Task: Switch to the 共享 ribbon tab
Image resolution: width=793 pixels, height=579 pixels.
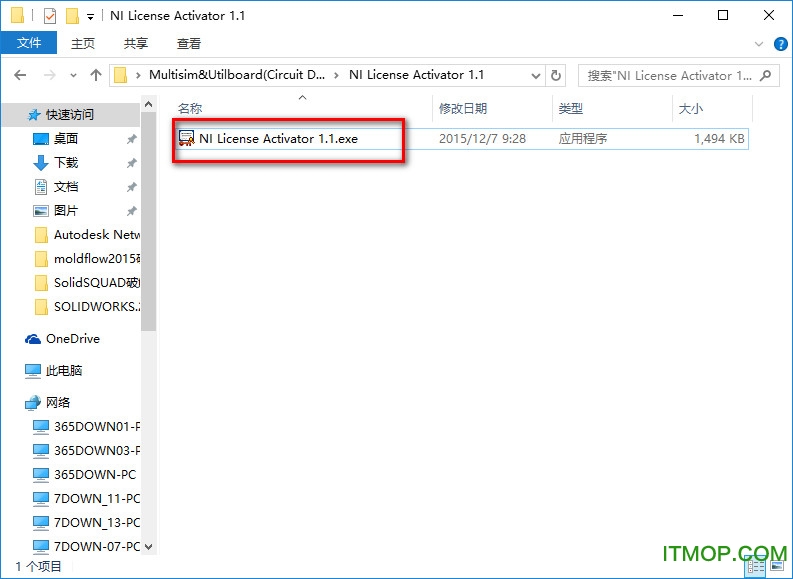Action: (136, 43)
